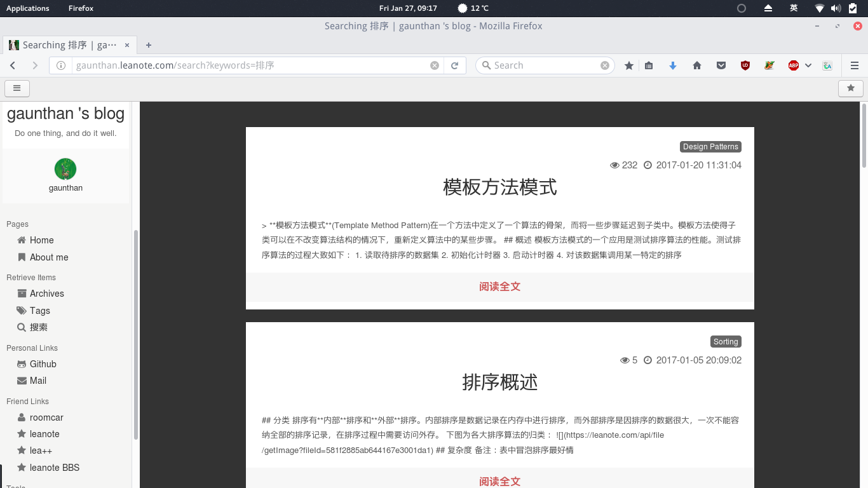
Task: Open the colorful extension icon beside uBlock
Action: 770,65
